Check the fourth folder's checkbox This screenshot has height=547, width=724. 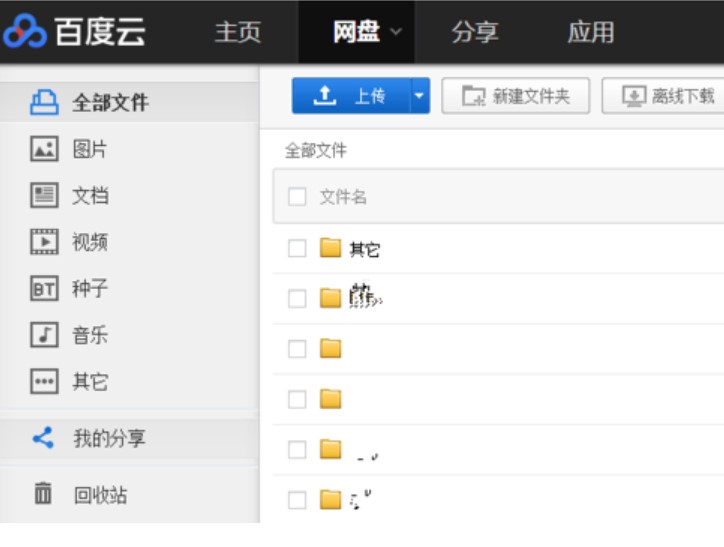coord(297,399)
